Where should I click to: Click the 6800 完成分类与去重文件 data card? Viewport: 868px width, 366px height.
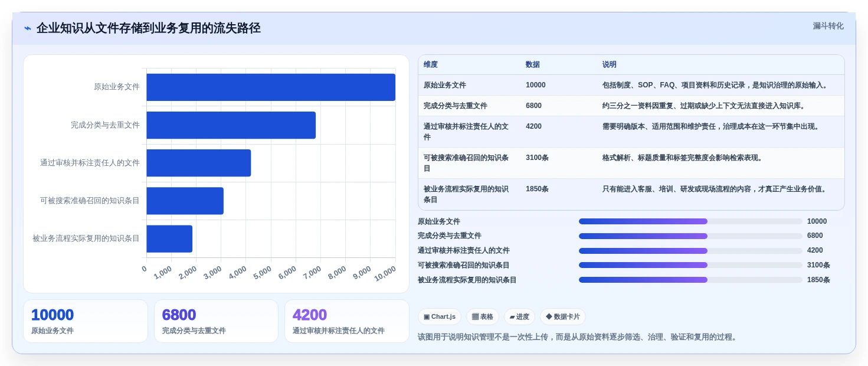(x=216, y=321)
